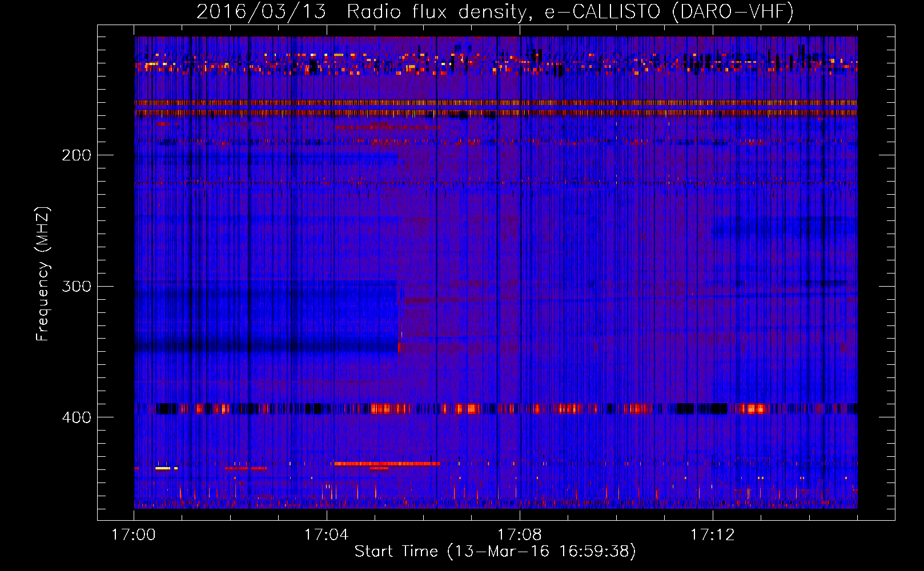Screen dimensions: 924x571
Task: Click the 200 frequency tick label
Action: pos(77,155)
